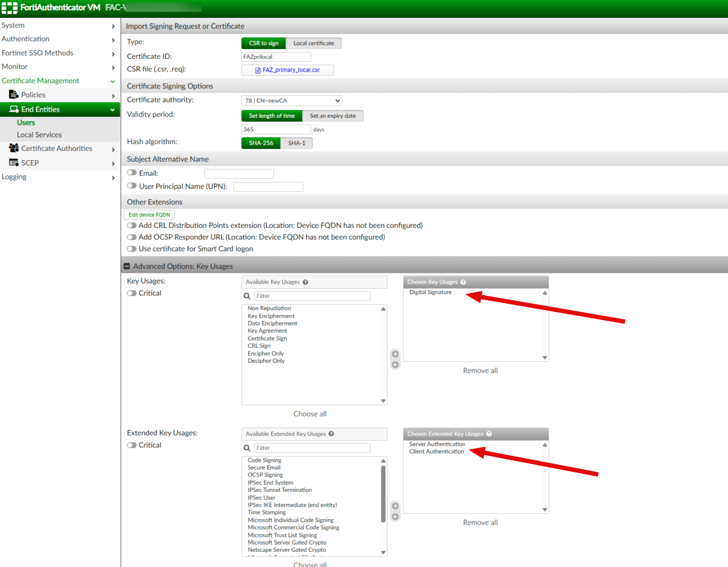728x567 pixels.
Task: Click the Available Key Usages help icon
Action: pyautogui.click(x=305, y=282)
